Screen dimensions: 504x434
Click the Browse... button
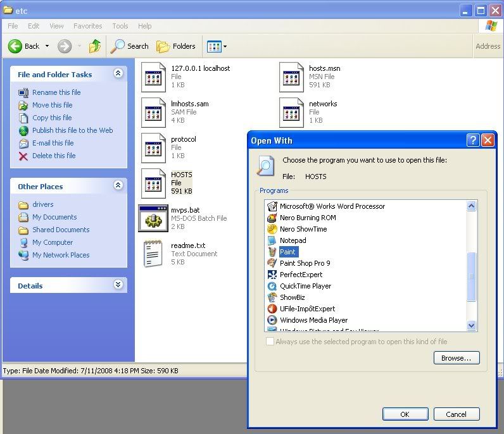[x=456, y=358]
